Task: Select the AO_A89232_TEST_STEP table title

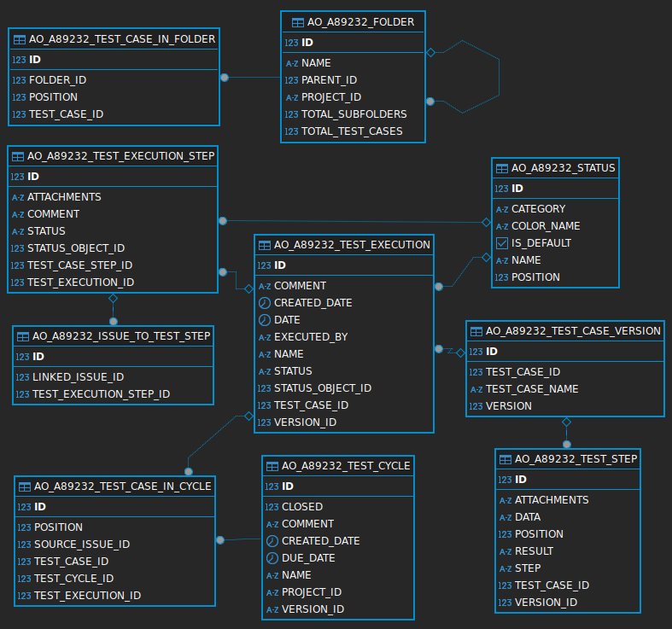Action: pyautogui.click(x=576, y=459)
